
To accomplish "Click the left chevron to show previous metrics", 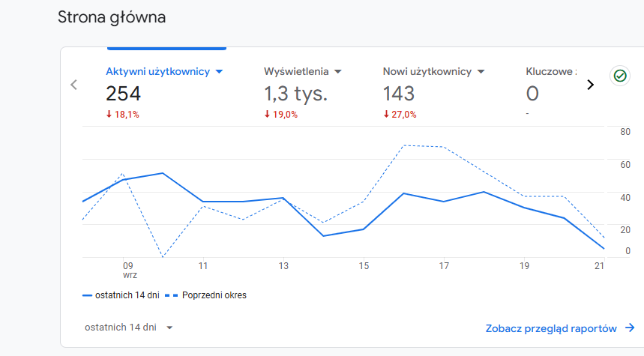I will coord(73,85).
